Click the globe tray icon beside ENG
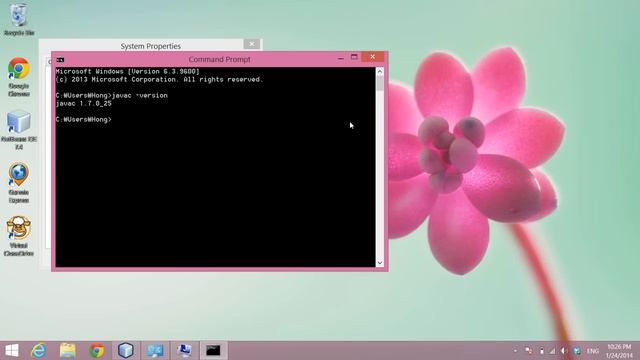 (577, 351)
